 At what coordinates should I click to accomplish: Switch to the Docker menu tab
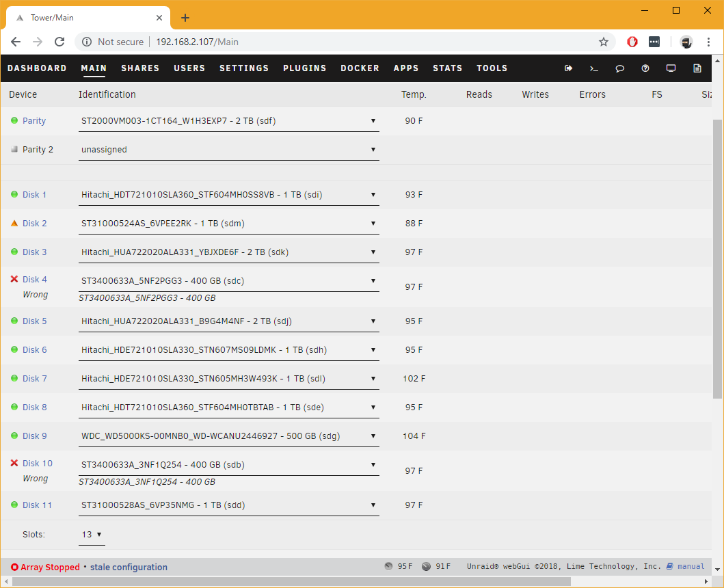[360, 68]
